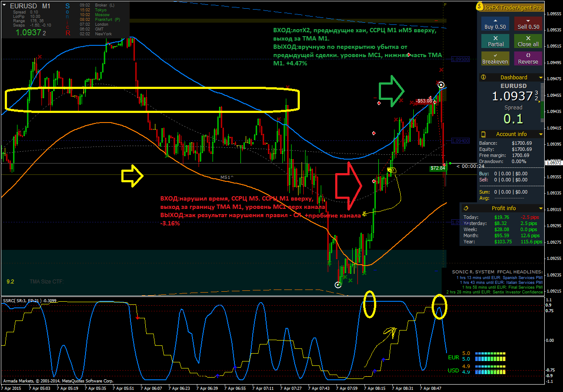Click the Dashboard EURUSD price 1.0937
This screenshot has width=563, height=392.
(513, 96)
